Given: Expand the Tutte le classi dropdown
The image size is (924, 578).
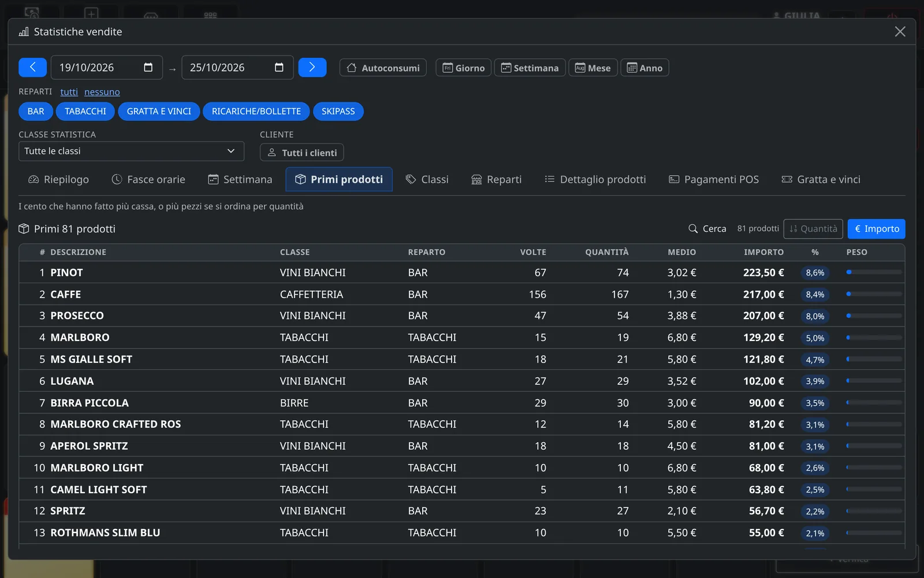Looking at the screenshot, I should pos(131,151).
